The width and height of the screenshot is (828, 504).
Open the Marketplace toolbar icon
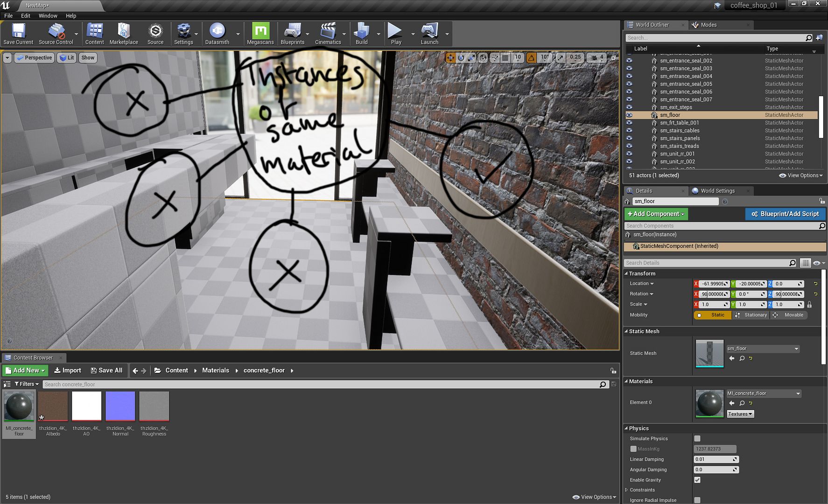124,34
